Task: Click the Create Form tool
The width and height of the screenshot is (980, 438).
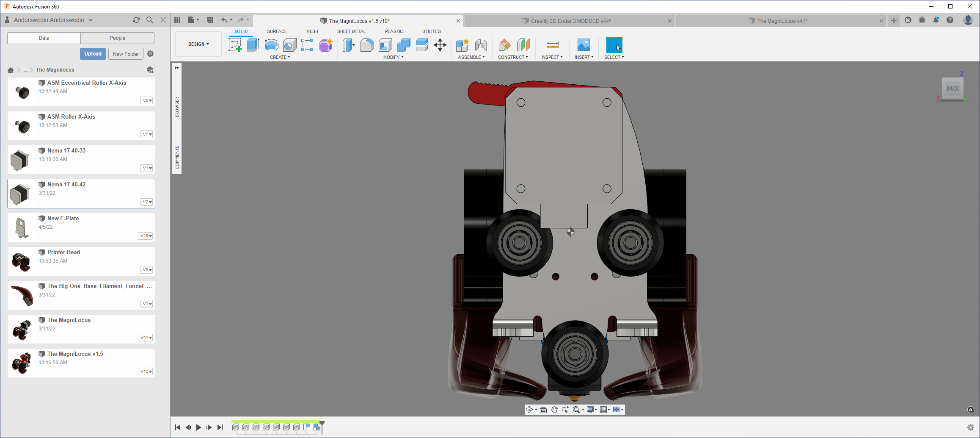Action: pos(326,45)
